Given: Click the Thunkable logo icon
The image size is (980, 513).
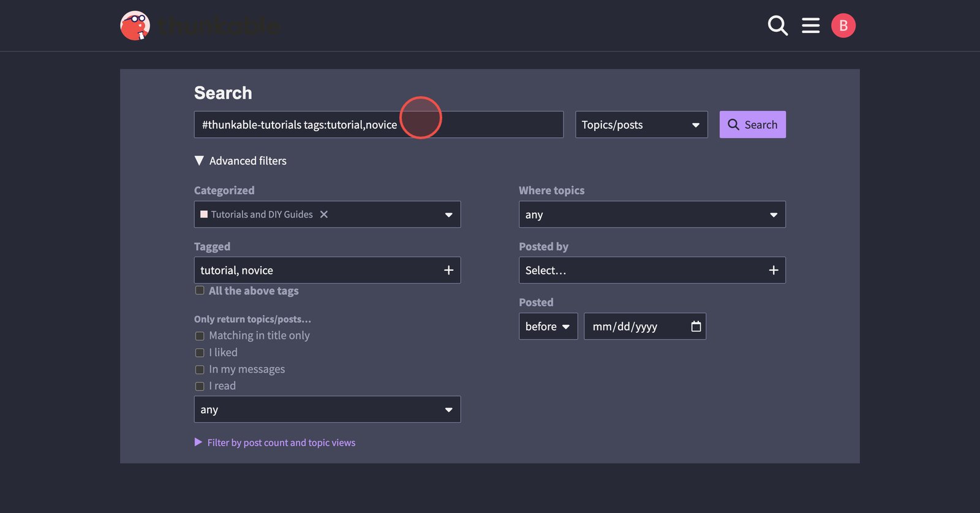Looking at the screenshot, I should click(x=135, y=26).
